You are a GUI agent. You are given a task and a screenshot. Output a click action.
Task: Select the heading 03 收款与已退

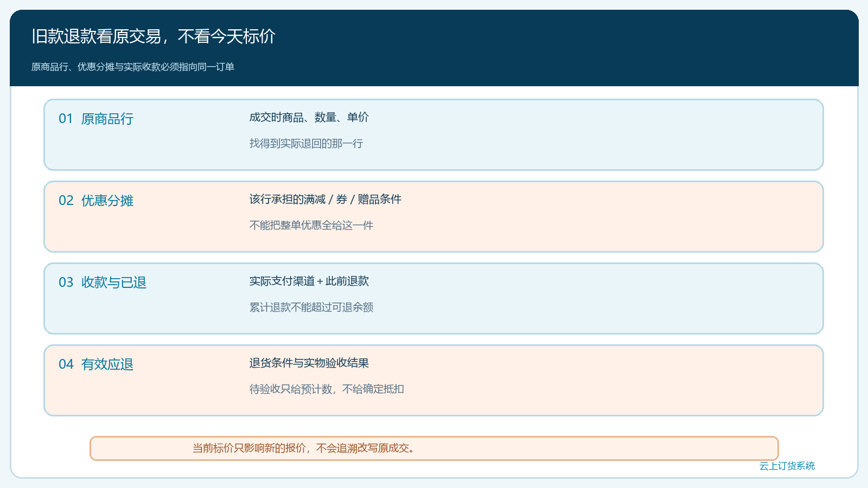tap(103, 282)
